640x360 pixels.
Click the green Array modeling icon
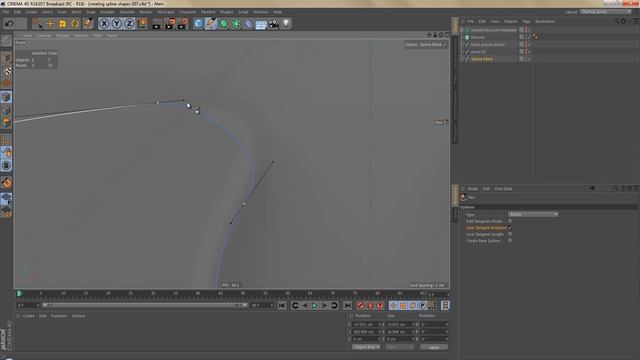tap(236, 24)
